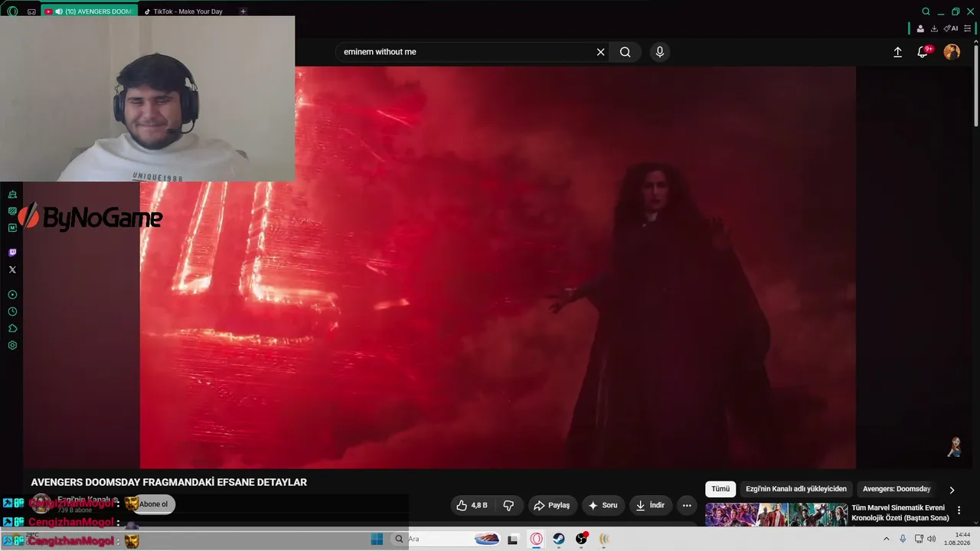The width and height of the screenshot is (980, 551).
Task: Open the Tüm Marvel Sinematik Evreni video title
Action: click(900, 513)
